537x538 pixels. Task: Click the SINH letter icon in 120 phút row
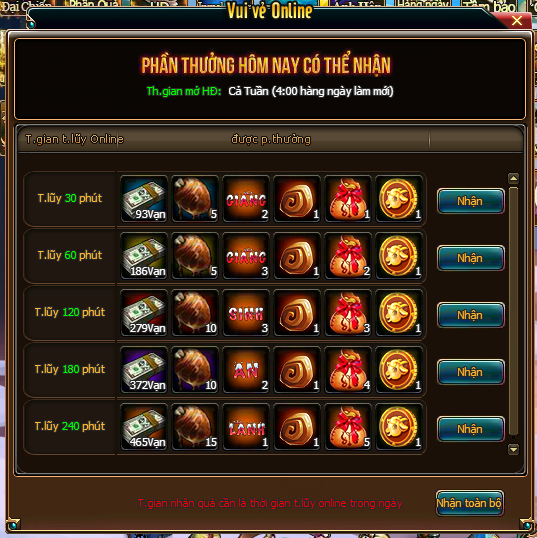(246, 313)
